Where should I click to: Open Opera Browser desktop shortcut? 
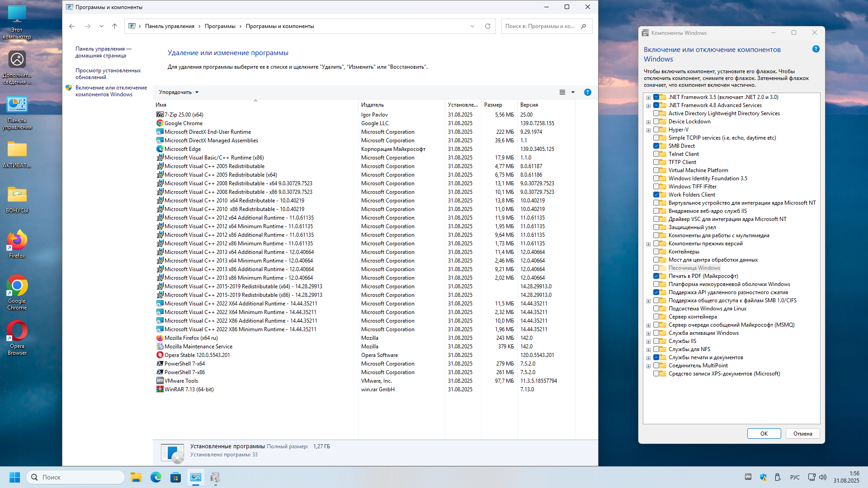click(x=17, y=338)
